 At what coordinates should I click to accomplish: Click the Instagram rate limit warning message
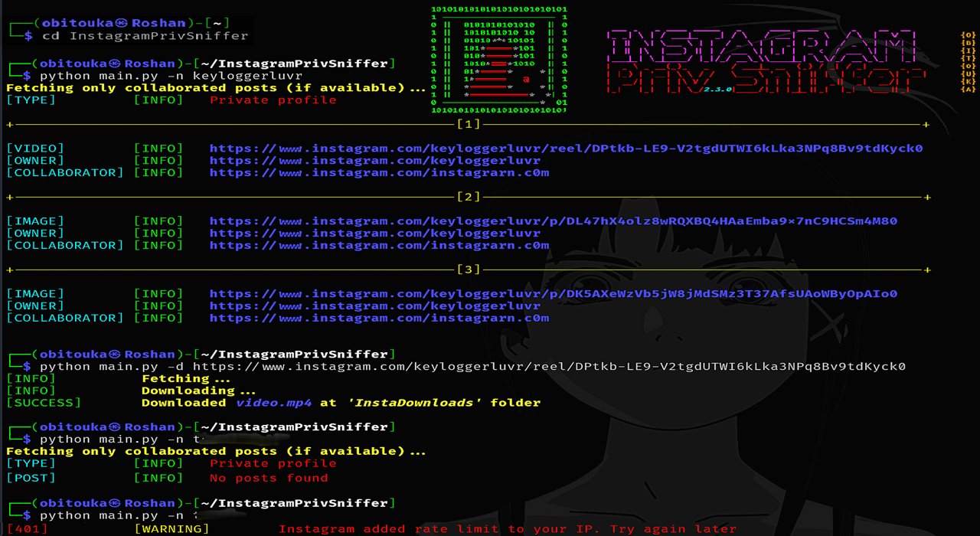click(508, 529)
